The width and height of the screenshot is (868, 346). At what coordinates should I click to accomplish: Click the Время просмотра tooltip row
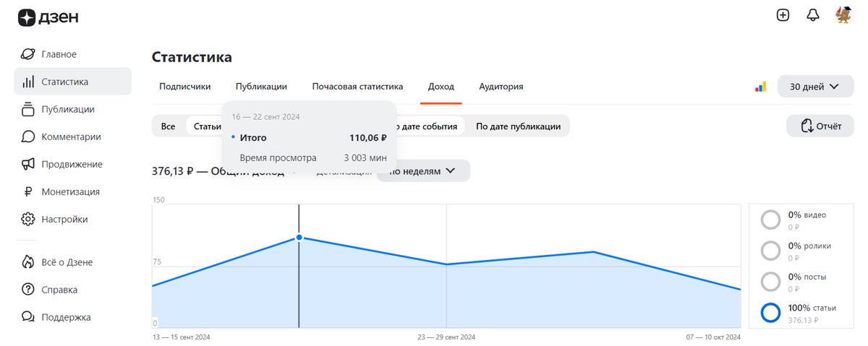[x=309, y=157]
